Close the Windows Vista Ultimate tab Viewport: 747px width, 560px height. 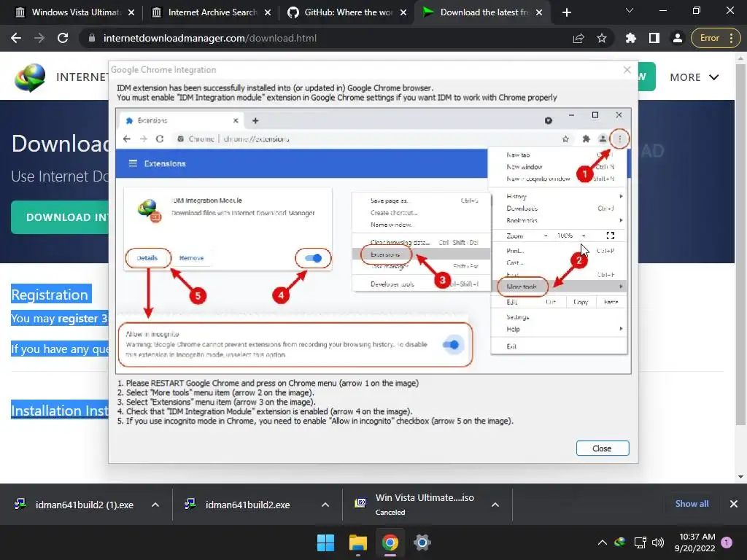coord(131,12)
